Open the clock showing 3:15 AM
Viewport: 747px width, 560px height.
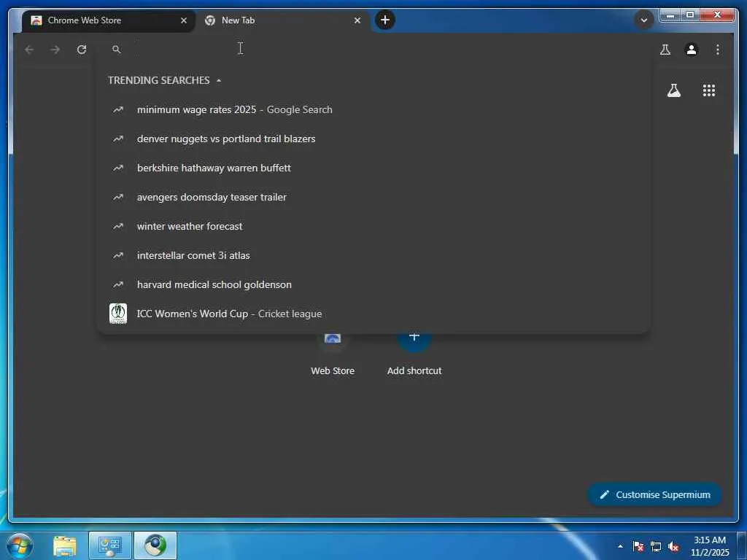(x=710, y=546)
